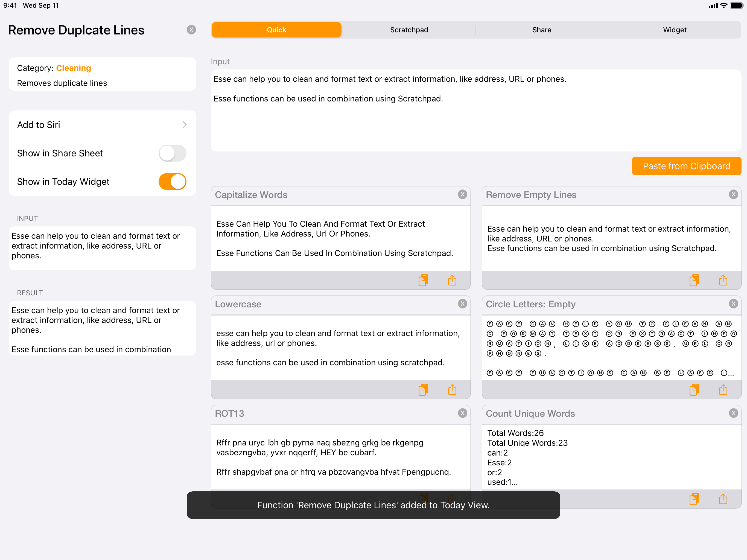Remove the Circle Letters: Empty card
This screenshot has height=560, width=747.
point(733,304)
